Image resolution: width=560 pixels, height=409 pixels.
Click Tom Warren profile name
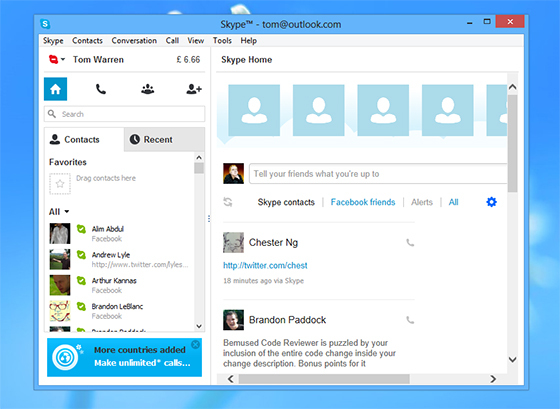coord(98,60)
